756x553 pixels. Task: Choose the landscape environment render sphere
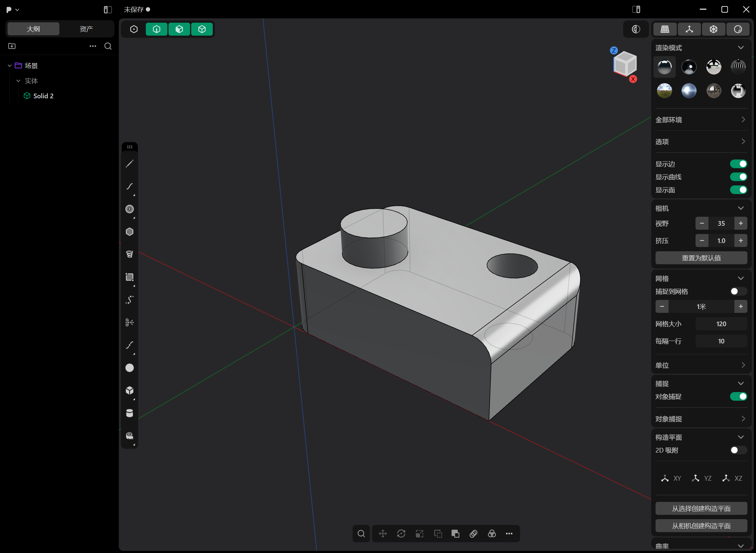[x=665, y=91]
